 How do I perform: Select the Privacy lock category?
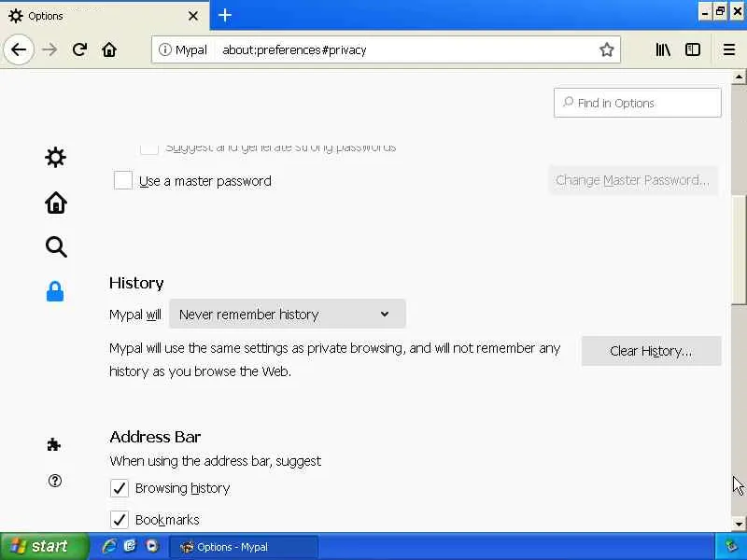pos(55,291)
